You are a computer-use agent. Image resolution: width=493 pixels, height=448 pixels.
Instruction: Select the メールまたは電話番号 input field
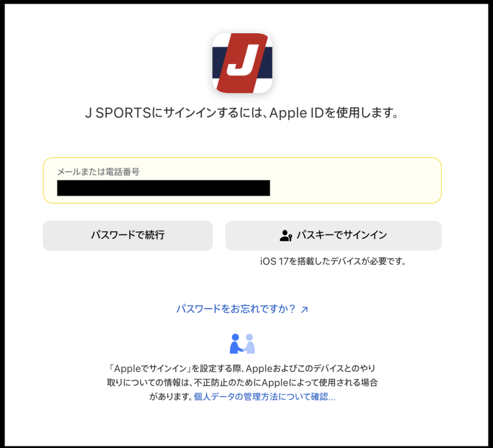pyautogui.click(x=242, y=180)
